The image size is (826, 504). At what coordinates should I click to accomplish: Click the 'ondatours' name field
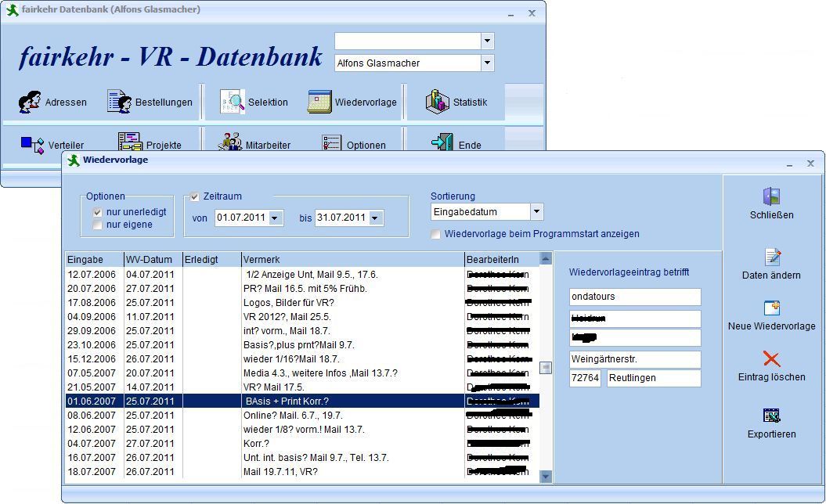[635, 297]
